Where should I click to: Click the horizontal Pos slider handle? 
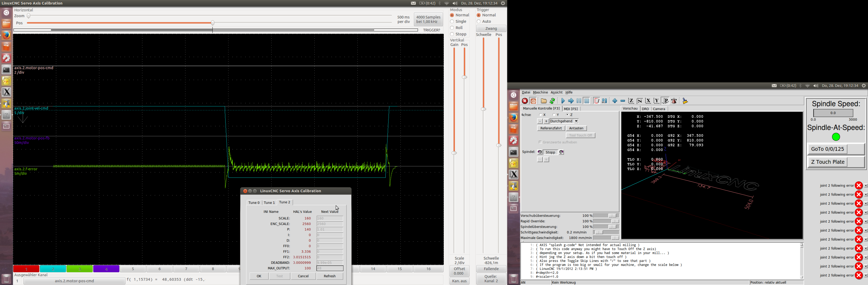point(213,23)
